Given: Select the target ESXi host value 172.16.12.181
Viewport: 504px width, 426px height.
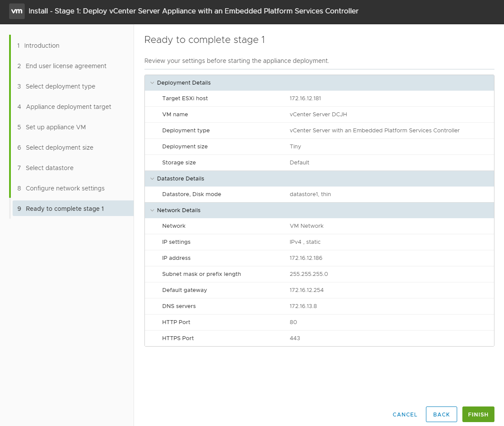Looking at the screenshot, I should 305,98.
